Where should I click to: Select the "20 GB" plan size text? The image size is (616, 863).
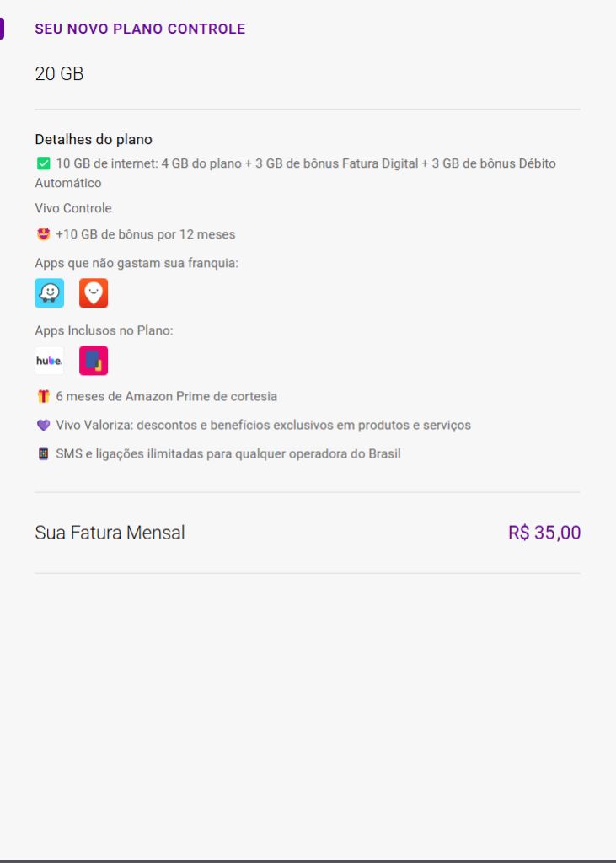(x=59, y=74)
